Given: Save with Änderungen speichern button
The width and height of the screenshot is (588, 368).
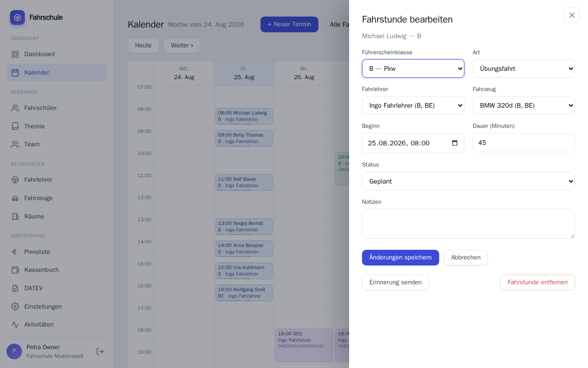Looking at the screenshot, I should (x=401, y=258).
